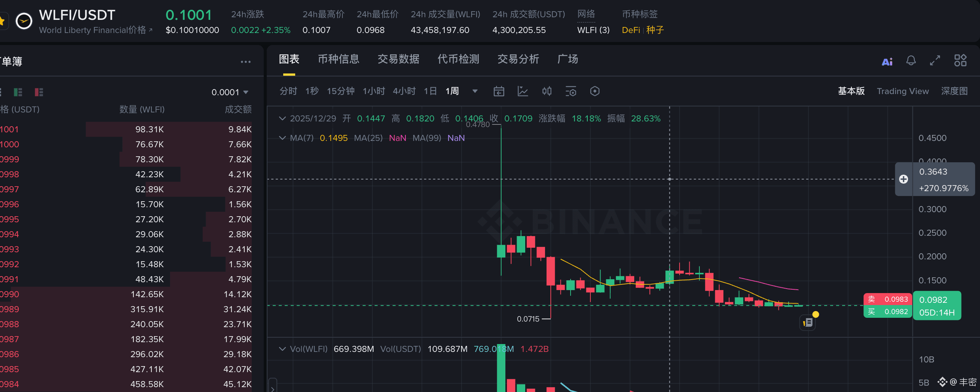Click the WLFI (3) network label
The image size is (980, 392).
[593, 30]
